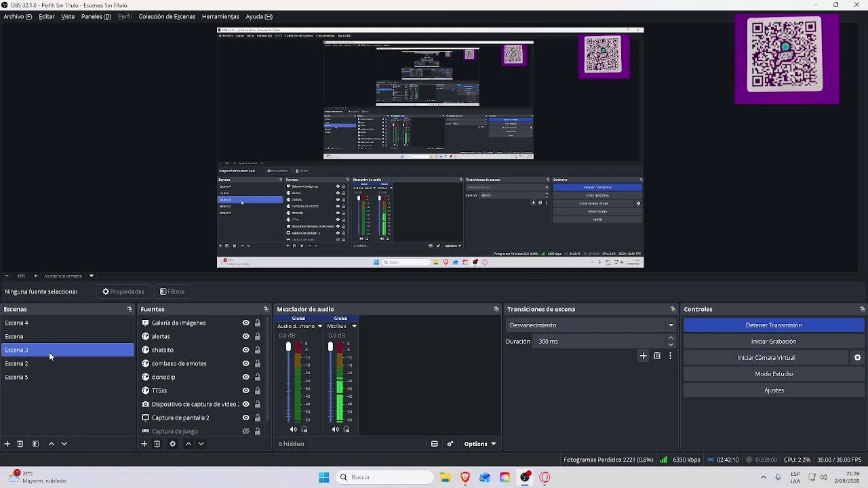Adjust the desktop audio volume fader
The image size is (868, 488).
[x=288, y=347]
